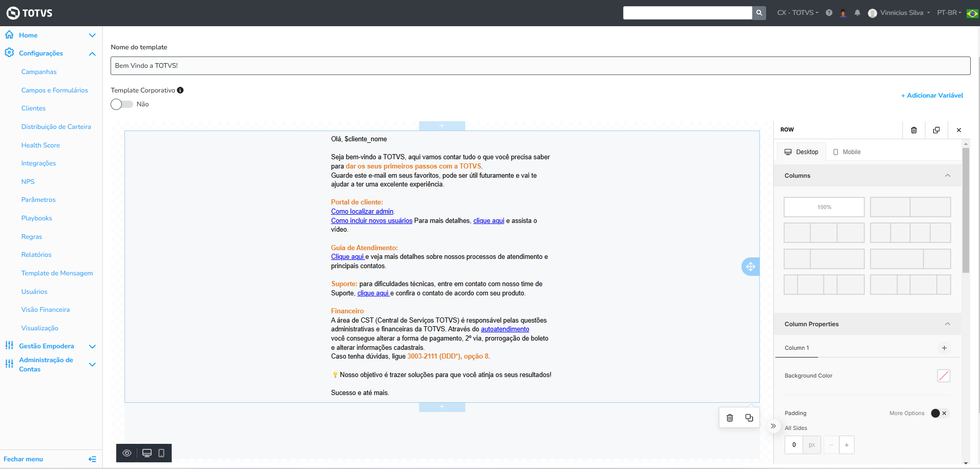Switch to the Desktop tab
Viewport: 980px width, 469px height.
pyautogui.click(x=801, y=152)
